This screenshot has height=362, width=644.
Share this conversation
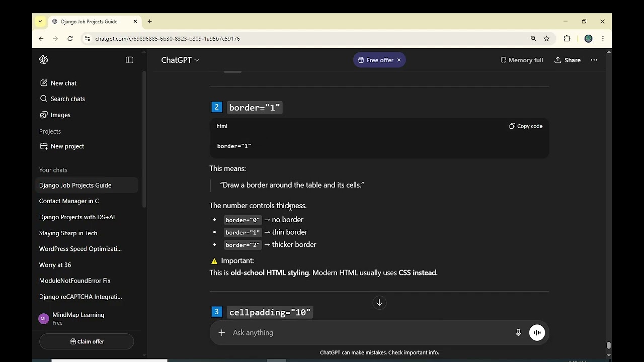tap(568, 60)
